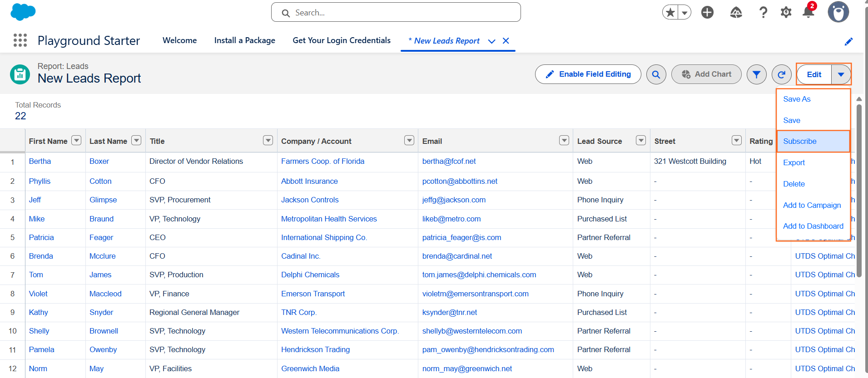
Task: Open the favorites list dropdown arrow
Action: [x=684, y=12]
